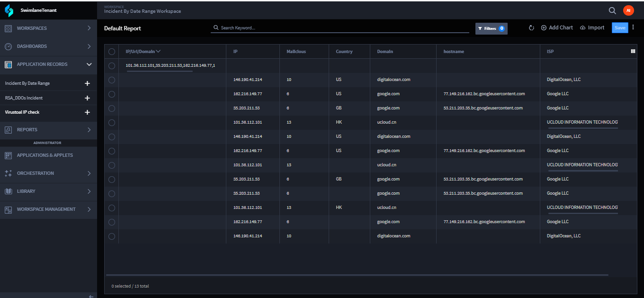Open Applications & Applets
Screen dimensions: 644x298
pyautogui.click(x=45, y=155)
